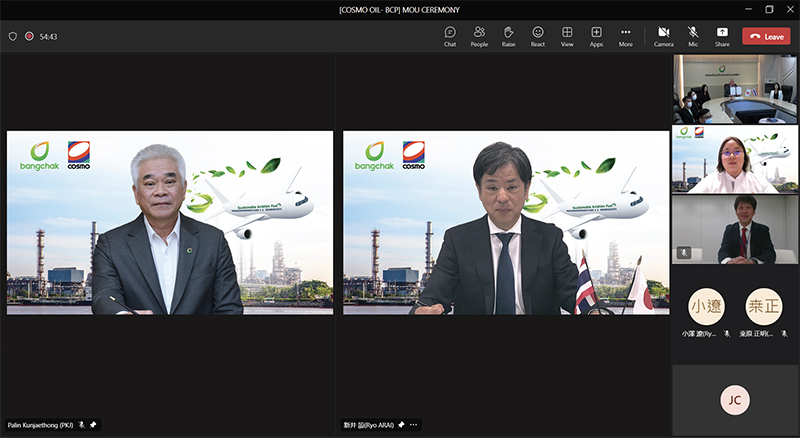Click the muted mic badge on third thumbnail
800x438 pixels.
(x=683, y=253)
